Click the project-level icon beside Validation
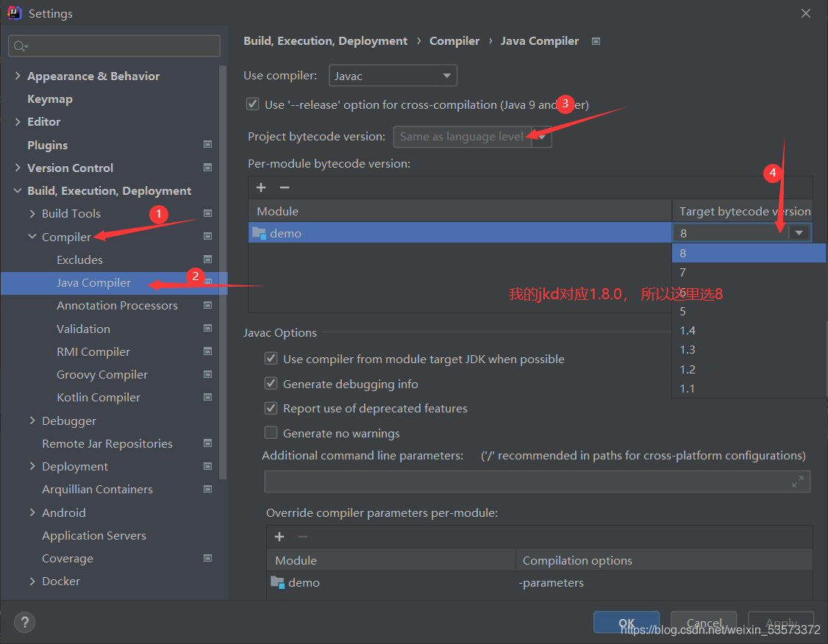The height and width of the screenshot is (644, 828). pos(207,329)
